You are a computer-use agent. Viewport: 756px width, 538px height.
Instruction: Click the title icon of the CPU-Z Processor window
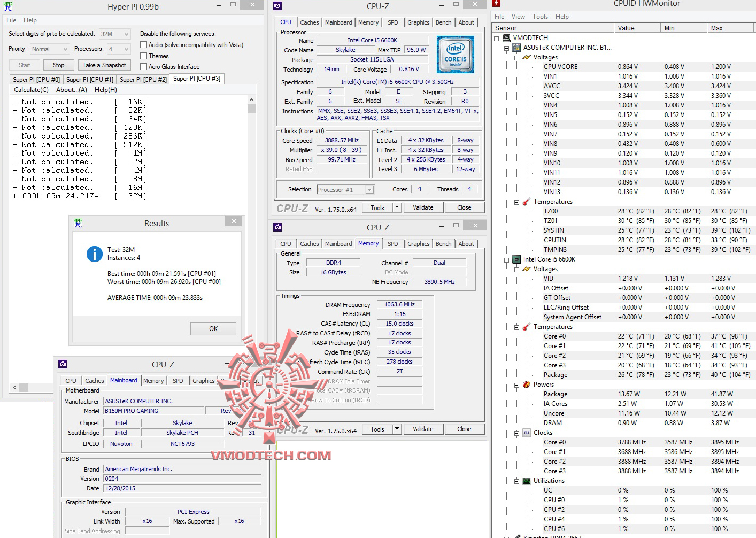pyautogui.click(x=277, y=6)
